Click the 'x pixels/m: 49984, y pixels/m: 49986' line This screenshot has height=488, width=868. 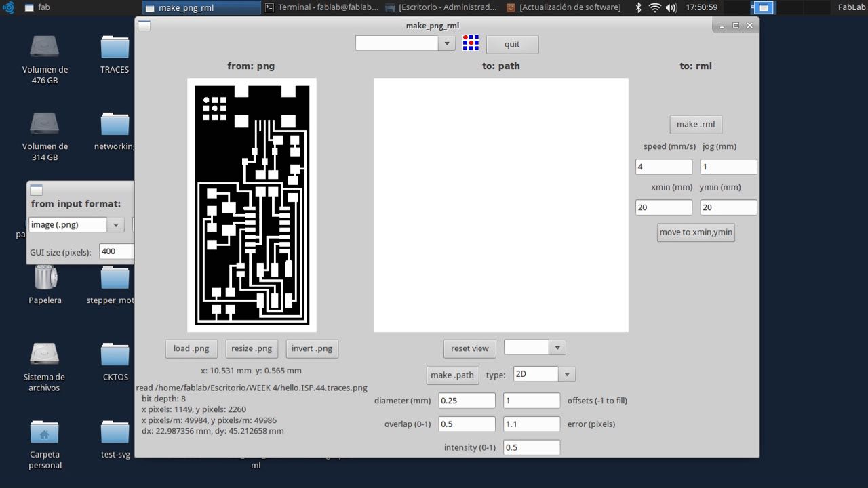click(x=209, y=420)
